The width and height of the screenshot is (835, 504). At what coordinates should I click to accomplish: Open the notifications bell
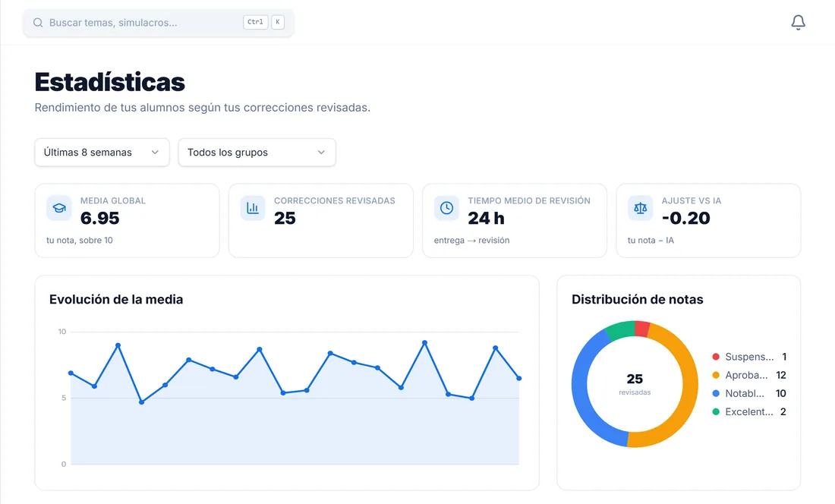click(798, 22)
